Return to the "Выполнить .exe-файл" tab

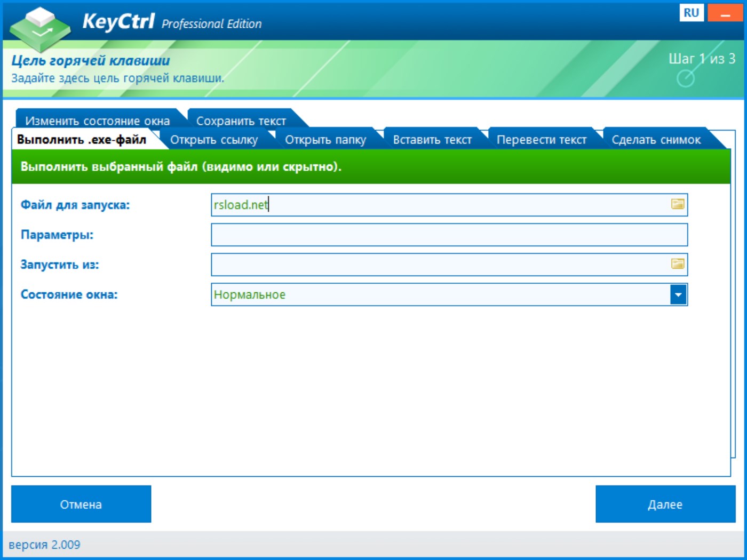(x=81, y=139)
